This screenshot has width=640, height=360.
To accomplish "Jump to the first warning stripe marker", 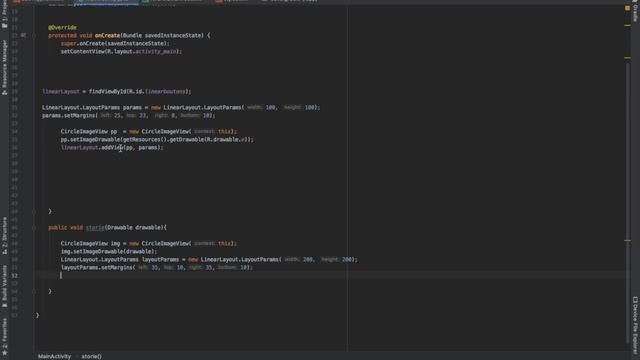I will [x=627, y=25].
